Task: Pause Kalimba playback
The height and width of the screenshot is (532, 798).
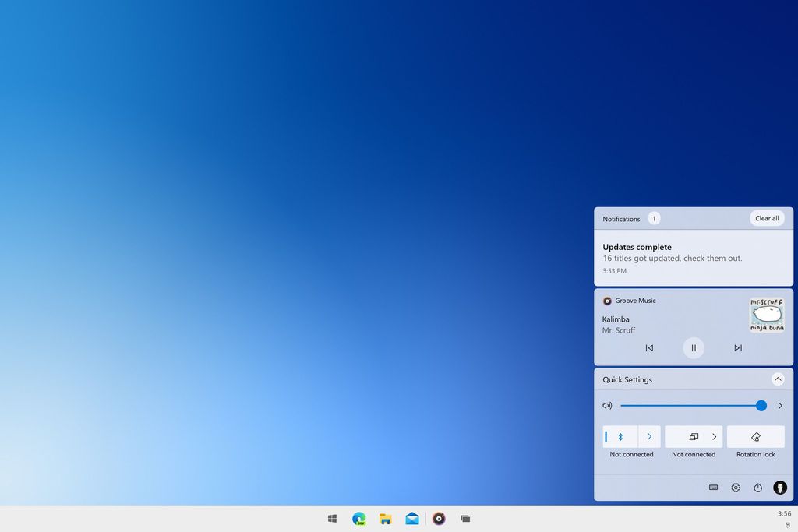Action: tap(694, 348)
